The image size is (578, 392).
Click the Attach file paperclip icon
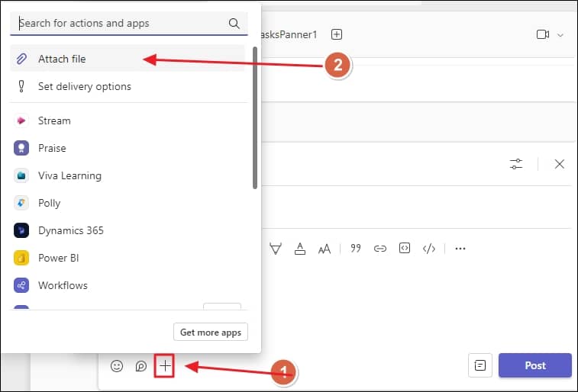coord(21,59)
